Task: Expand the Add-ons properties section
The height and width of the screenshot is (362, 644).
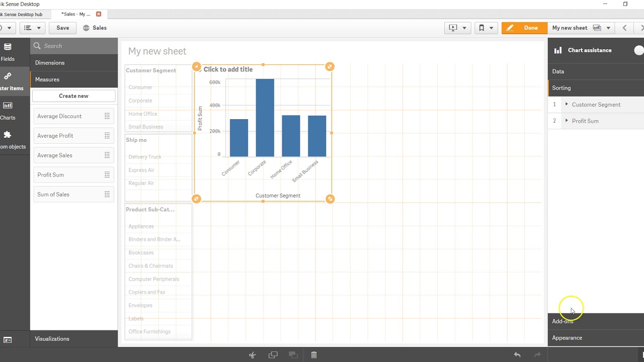Action: [x=596, y=321]
